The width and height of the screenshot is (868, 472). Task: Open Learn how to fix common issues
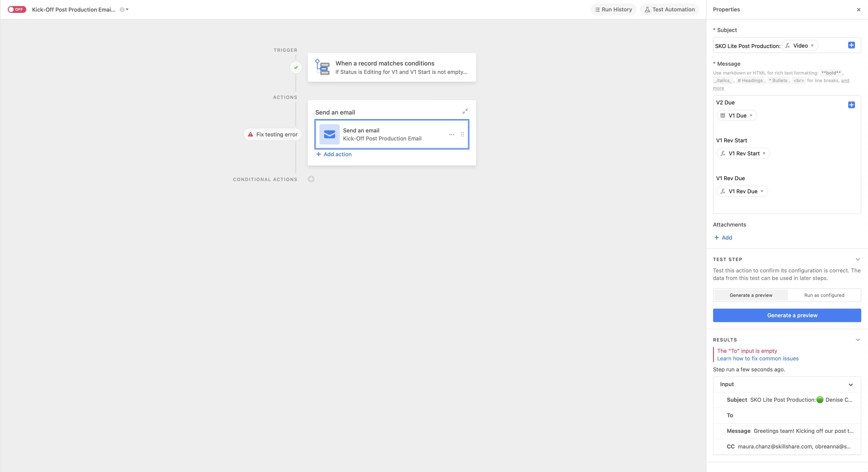[758, 358]
